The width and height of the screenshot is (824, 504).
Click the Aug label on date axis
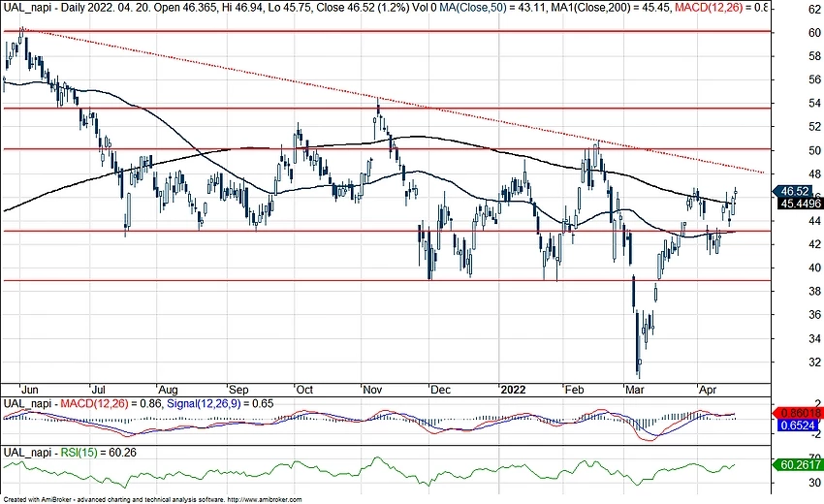coord(168,390)
